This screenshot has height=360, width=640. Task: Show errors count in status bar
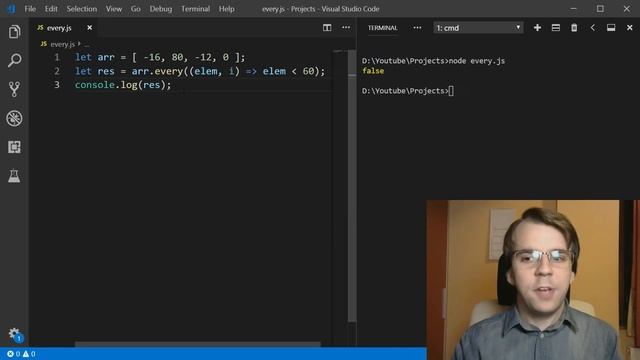(13, 354)
